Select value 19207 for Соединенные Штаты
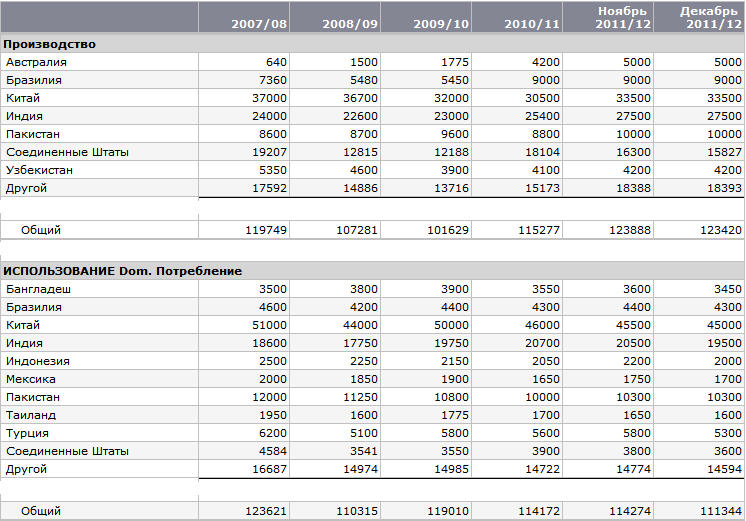 (x=270, y=152)
